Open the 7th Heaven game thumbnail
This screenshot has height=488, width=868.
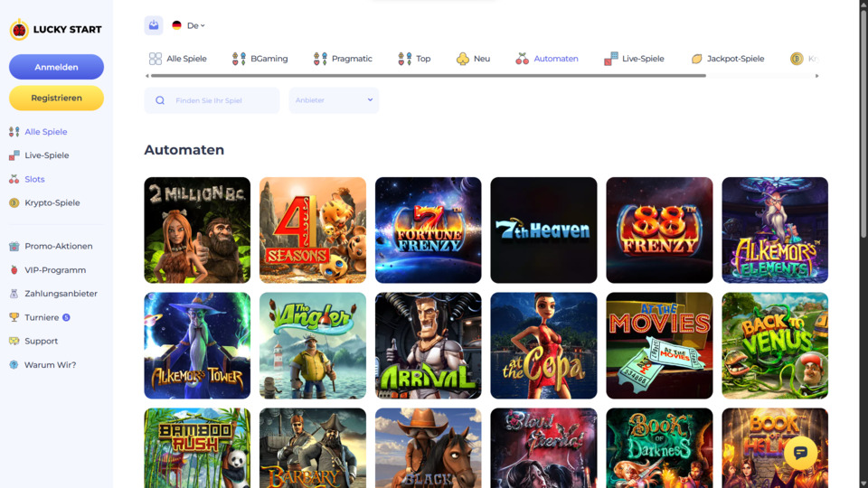pyautogui.click(x=543, y=230)
